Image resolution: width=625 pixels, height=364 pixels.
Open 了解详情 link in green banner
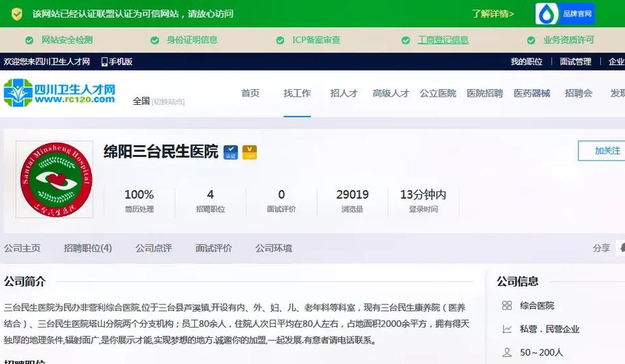(x=493, y=14)
